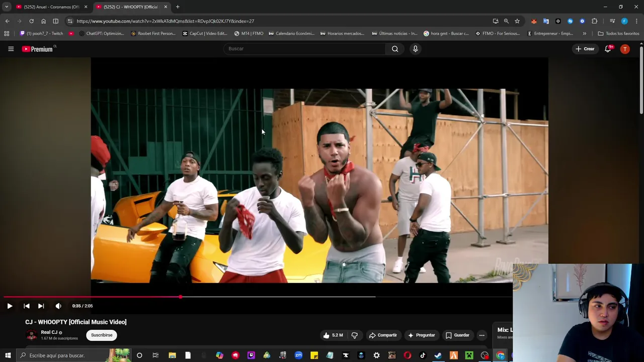This screenshot has width=644, height=362.
Task: Click the video frame to resume playback
Action: click(319, 186)
